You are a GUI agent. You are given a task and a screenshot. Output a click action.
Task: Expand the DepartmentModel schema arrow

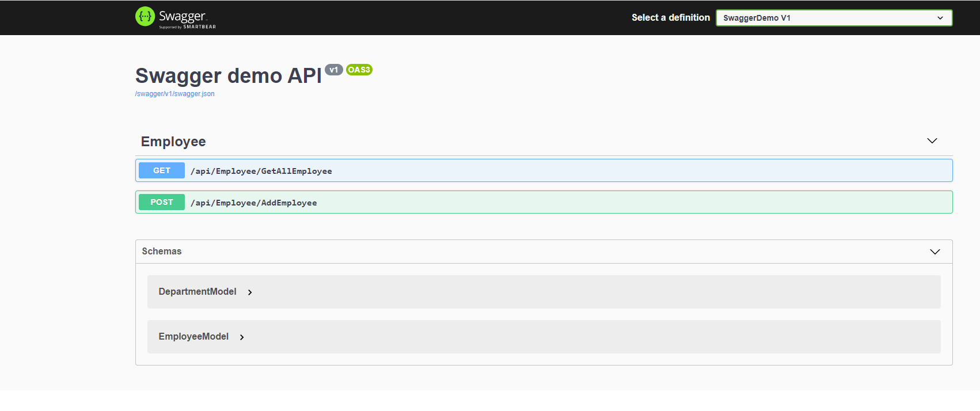(x=250, y=292)
